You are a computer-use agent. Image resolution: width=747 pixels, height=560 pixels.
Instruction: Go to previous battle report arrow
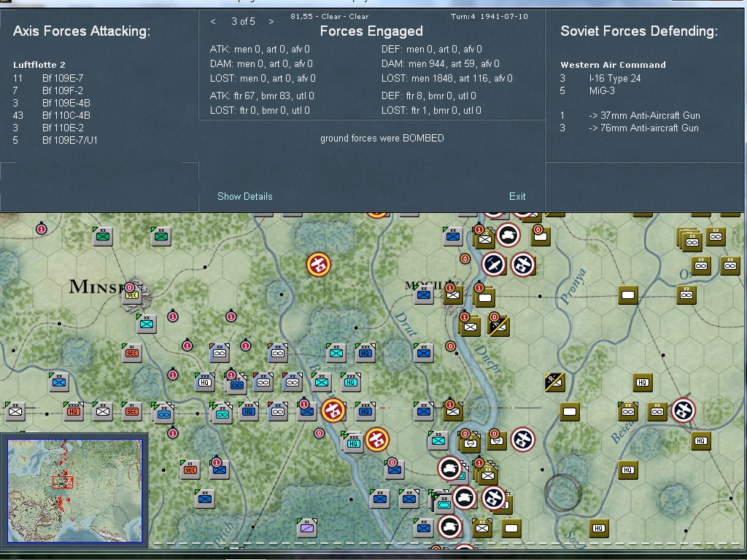tap(213, 21)
